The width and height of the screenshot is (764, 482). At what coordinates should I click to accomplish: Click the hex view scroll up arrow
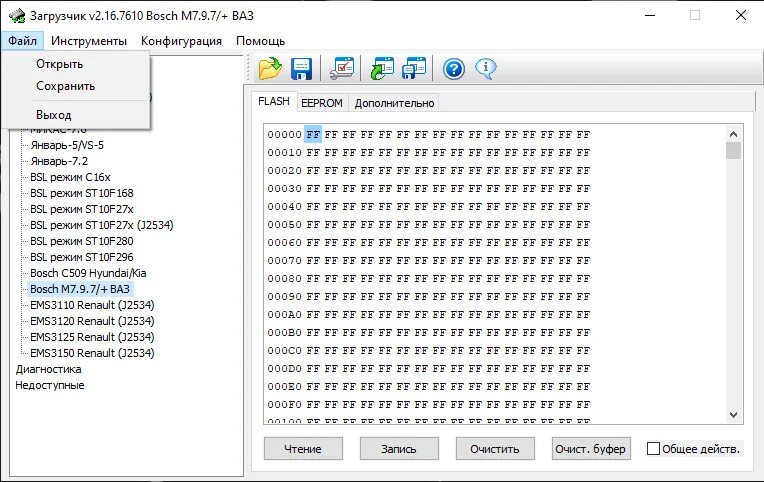click(x=733, y=134)
